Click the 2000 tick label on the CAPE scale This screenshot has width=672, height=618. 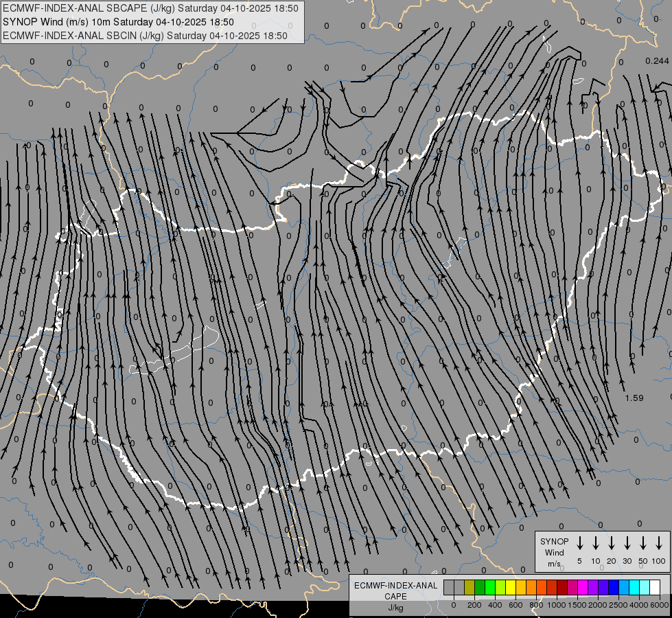[x=598, y=605]
